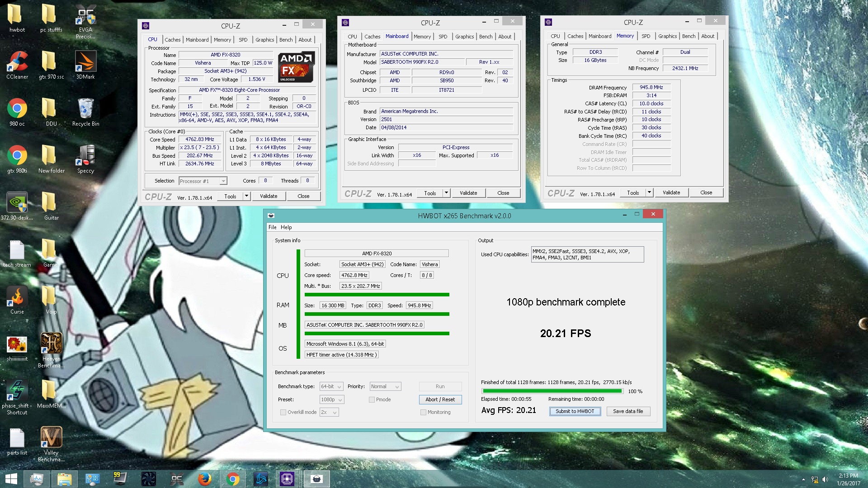Toggle the Overkill mode checkbox
Screen dimensions: 868x488
click(x=283, y=412)
